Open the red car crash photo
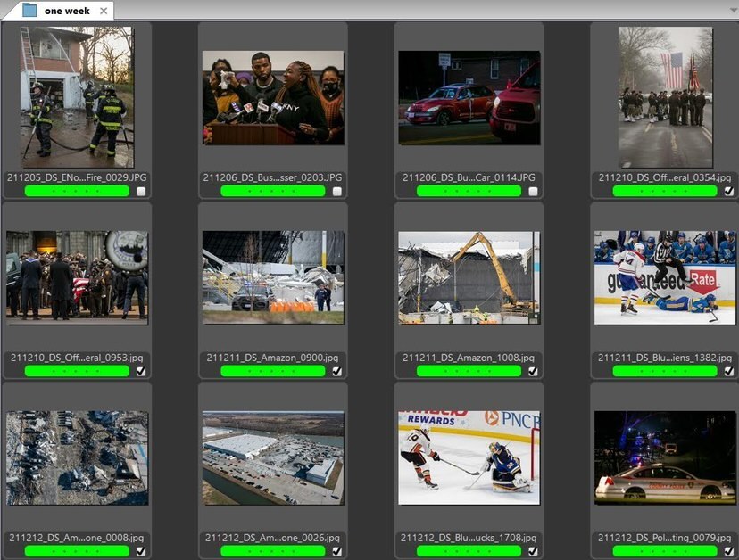 point(469,98)
